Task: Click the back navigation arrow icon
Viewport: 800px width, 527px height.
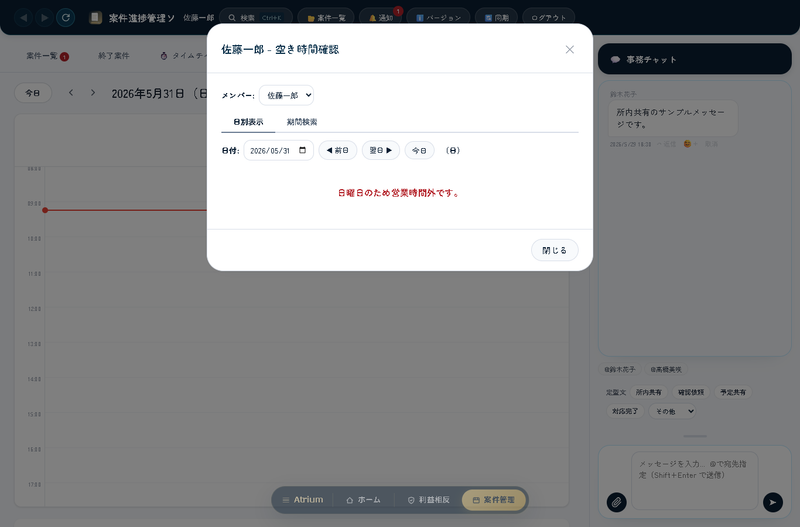Action: coord(23,18)
